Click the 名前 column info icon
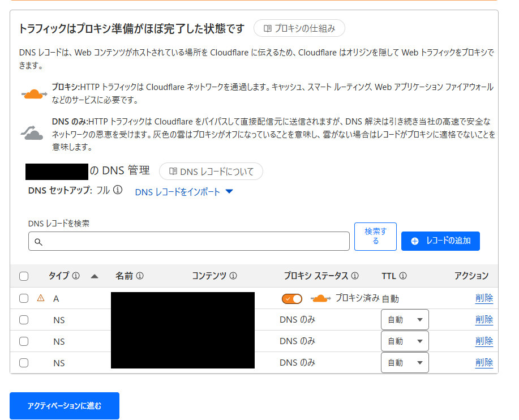The image size is (519, 420). [140, 276]
